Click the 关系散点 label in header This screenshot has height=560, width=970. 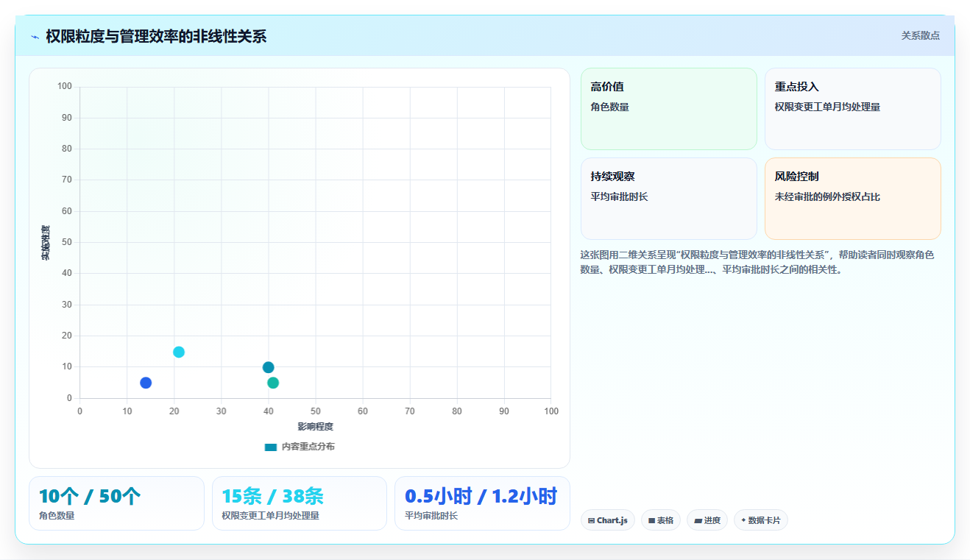click(x=921, y=35)
